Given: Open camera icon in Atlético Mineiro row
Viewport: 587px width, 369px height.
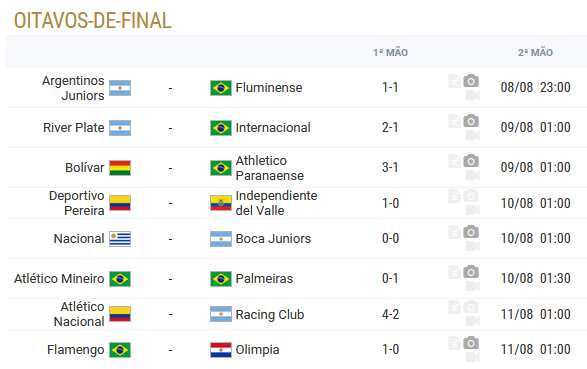Looking at the screenshot, I should pyautogui.click(x=471, y=272).
